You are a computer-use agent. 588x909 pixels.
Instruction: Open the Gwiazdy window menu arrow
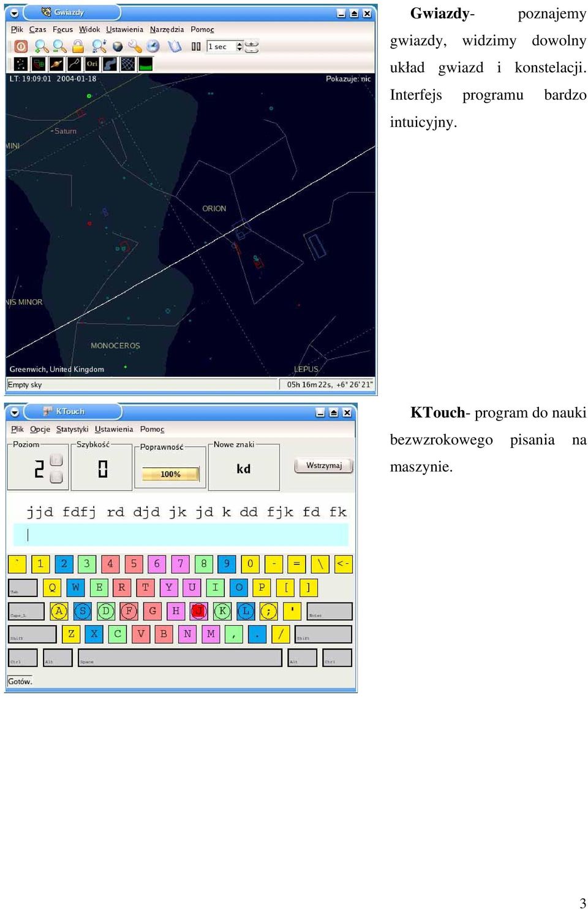pos(14,13)
